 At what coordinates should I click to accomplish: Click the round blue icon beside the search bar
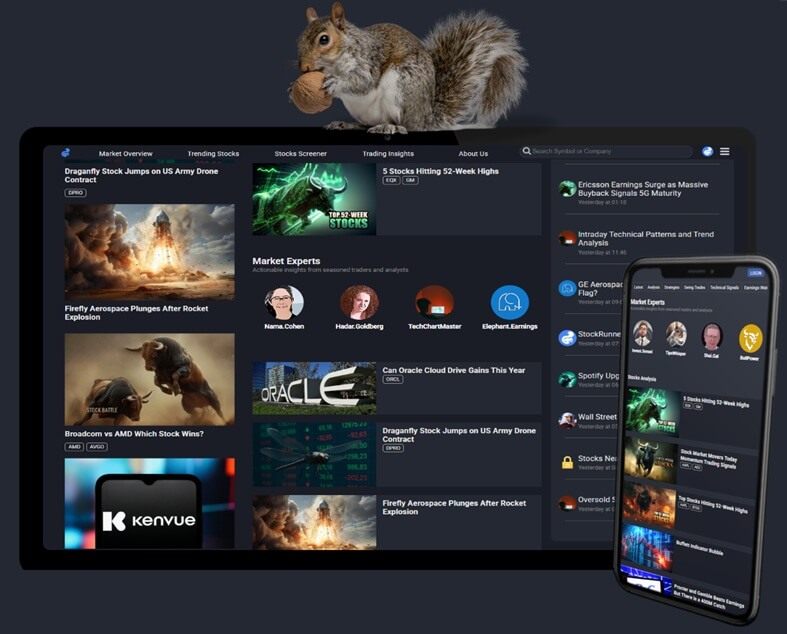click(x=708, y=152)
